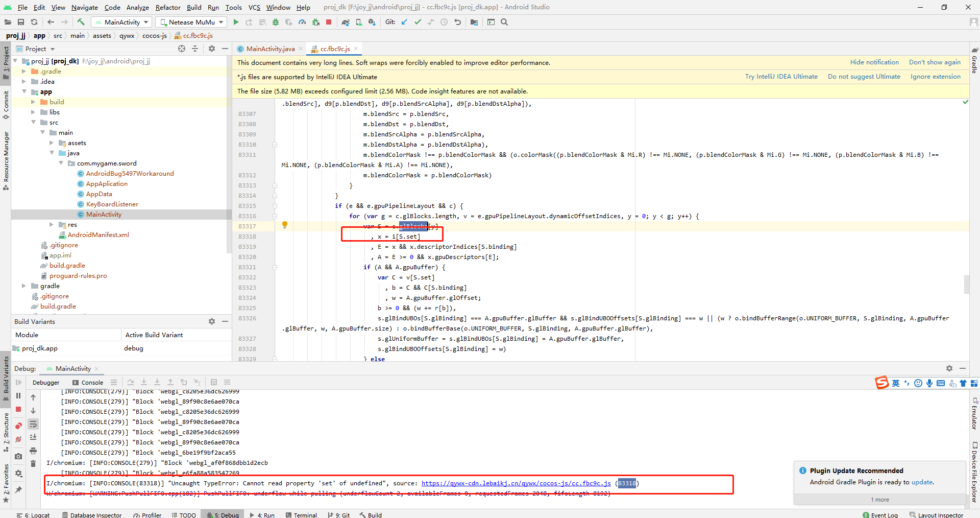This screenshot has height=518, width=980.
Task: Open the Navigate menu
Action: coord(85,7)
